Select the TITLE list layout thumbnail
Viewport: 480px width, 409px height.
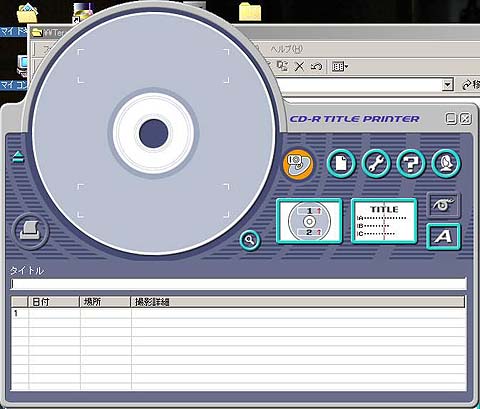[x=384, y=221]
